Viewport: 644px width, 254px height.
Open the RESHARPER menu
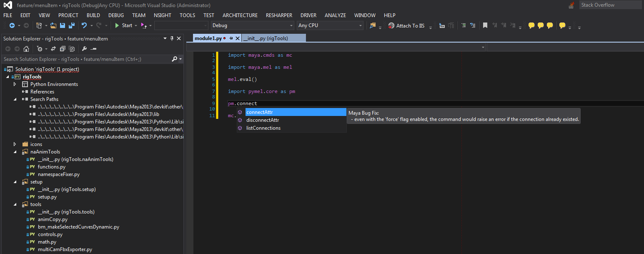coord(278,15)
